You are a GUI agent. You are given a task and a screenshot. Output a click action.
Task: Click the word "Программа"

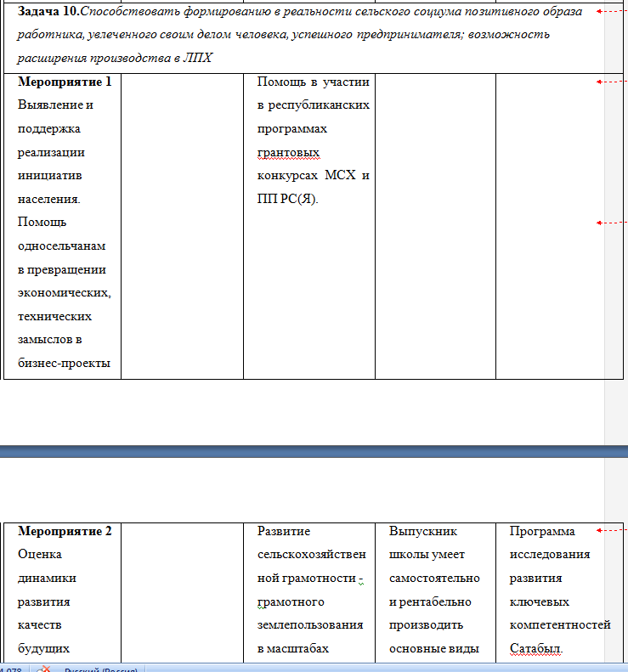[x=542, y=532]
